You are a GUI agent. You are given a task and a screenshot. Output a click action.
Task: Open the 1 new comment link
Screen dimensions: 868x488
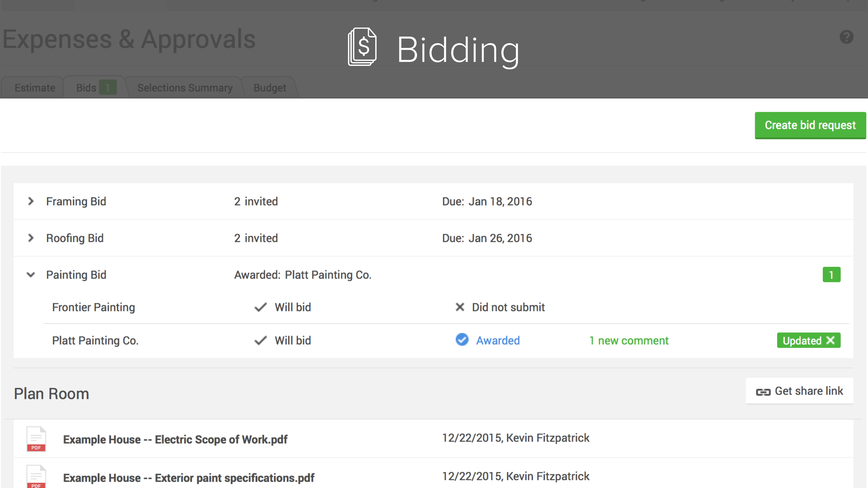629,340
